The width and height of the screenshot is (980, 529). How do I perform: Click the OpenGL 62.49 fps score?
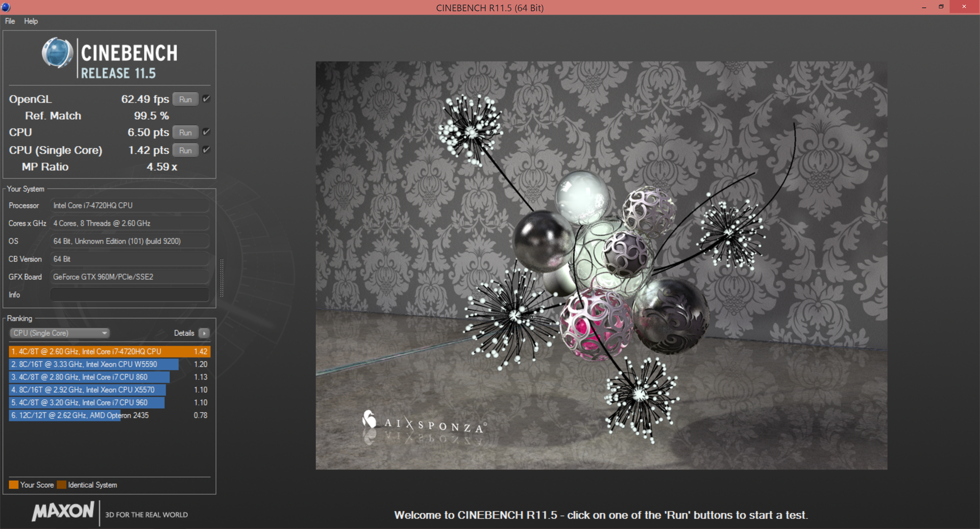145,99
